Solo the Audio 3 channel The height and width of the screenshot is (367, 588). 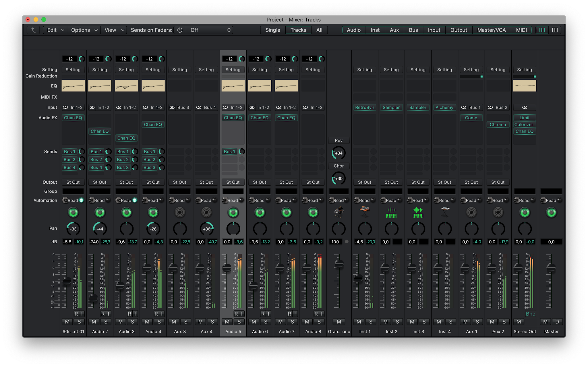coord(132,322)
